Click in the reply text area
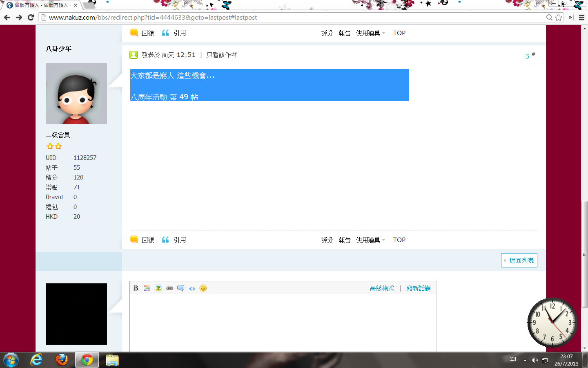Viewport: 588px width, 368px height. [283, 323]
